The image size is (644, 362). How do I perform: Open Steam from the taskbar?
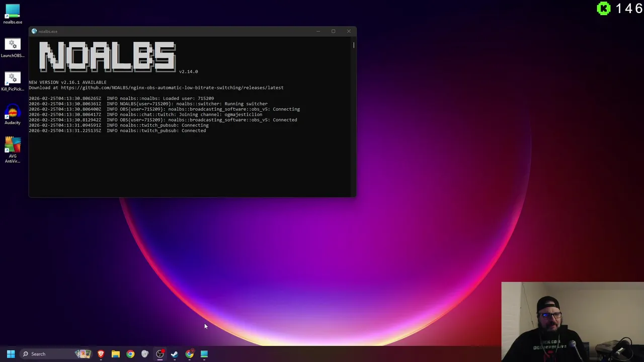click(174, 354)
